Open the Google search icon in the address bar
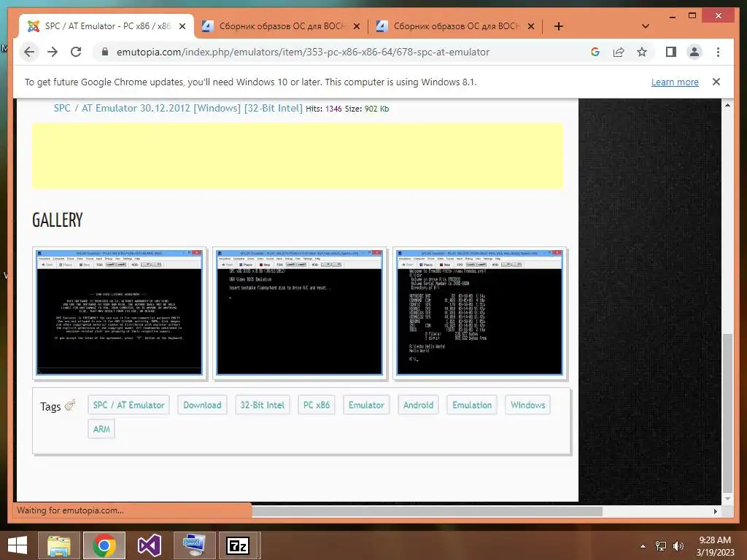747x560 pixels. 595,52
